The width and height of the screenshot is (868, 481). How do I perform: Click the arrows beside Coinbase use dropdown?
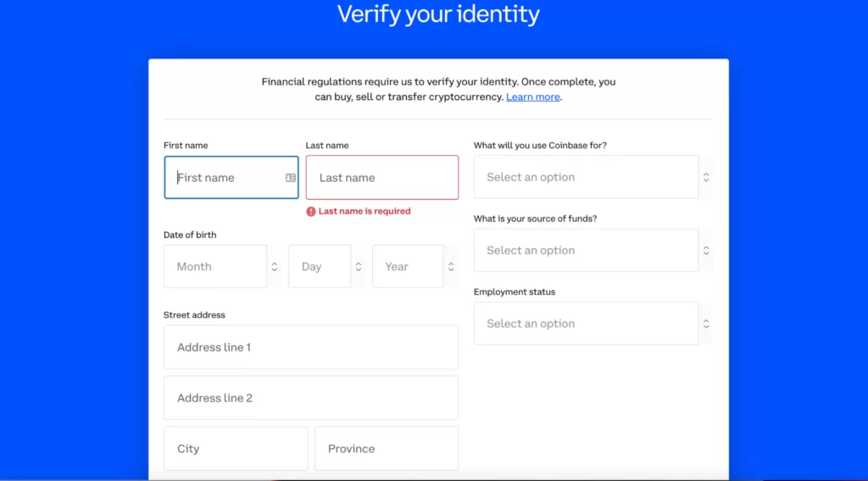[706, 177]
